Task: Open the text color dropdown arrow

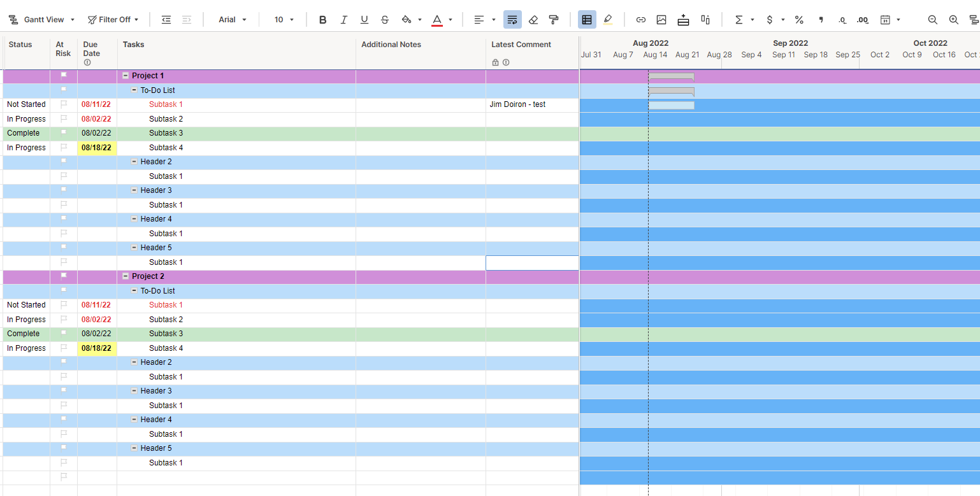Action: (450, 20)
